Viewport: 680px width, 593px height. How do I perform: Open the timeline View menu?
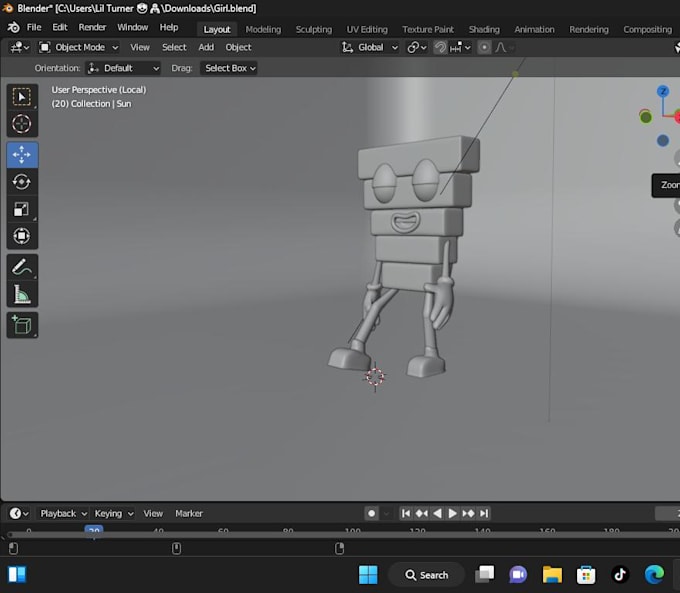pos(153,514)
